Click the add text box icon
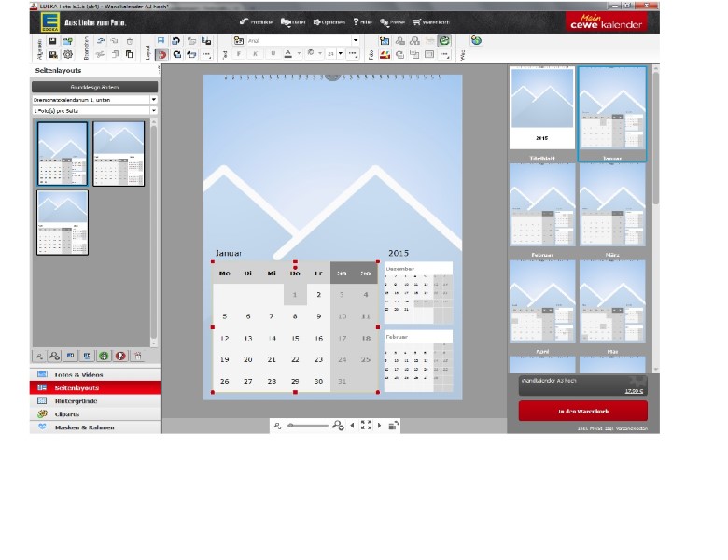This screenshot has height=560, width=728. click(x=239, y=41)
